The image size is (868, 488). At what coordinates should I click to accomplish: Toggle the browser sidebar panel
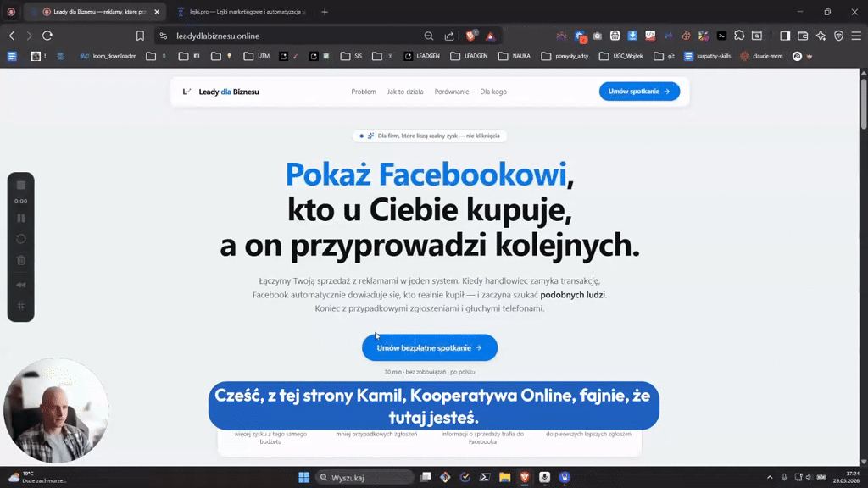point(785,36)
